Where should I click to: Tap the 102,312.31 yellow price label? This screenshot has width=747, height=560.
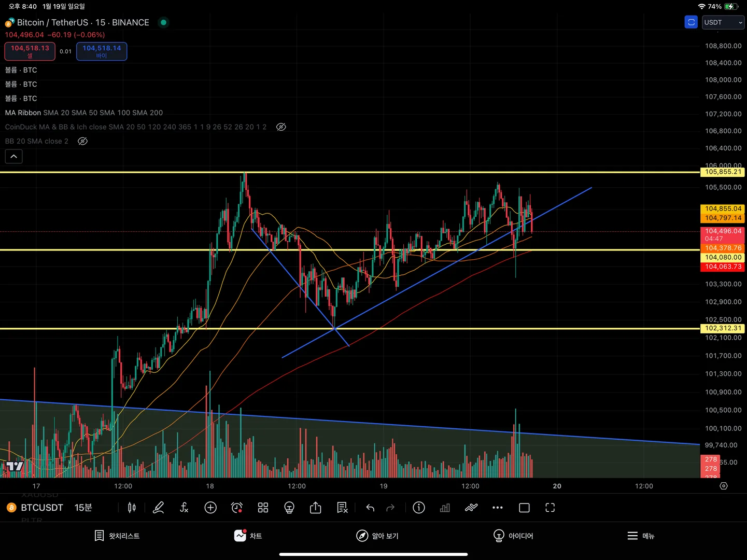click(723, 328)
